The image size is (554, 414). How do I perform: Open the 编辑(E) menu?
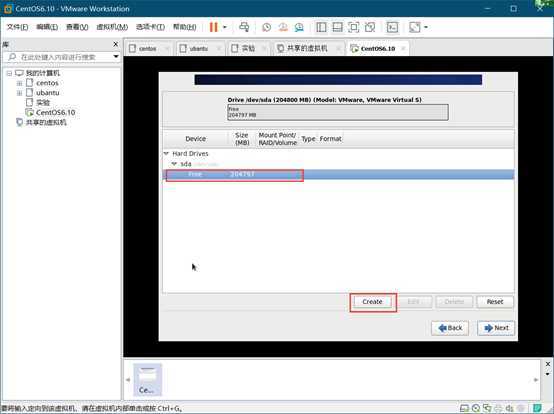[47, 27]
